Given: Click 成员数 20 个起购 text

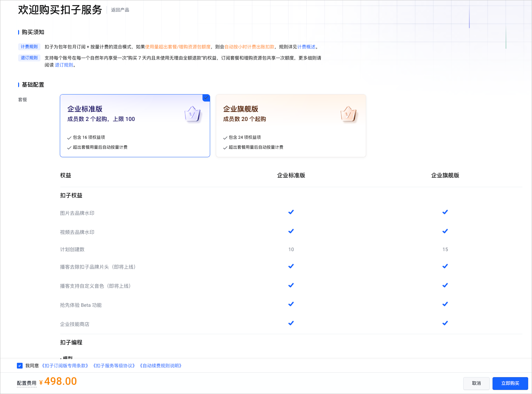Looking at the screenshot, I should point(245,119).
